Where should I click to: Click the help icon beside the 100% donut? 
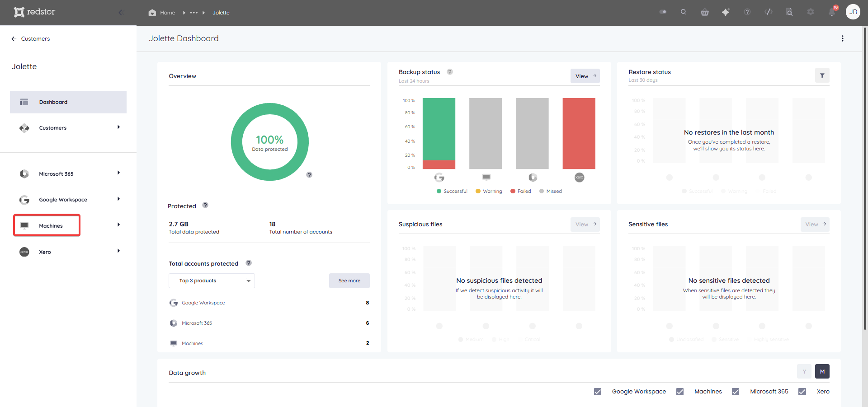309,175
